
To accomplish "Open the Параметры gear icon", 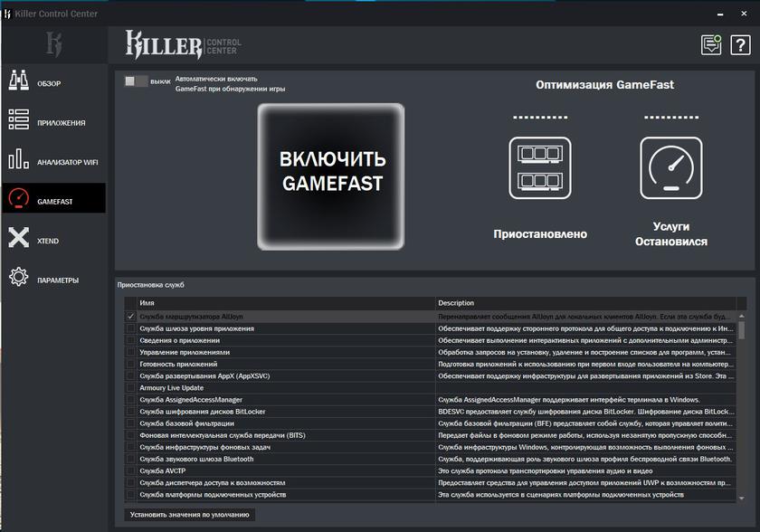I will point(19,278).
